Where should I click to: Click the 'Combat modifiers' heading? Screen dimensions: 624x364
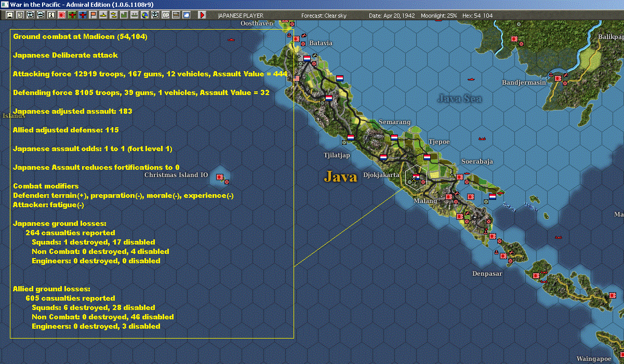[x=46, y=186]
